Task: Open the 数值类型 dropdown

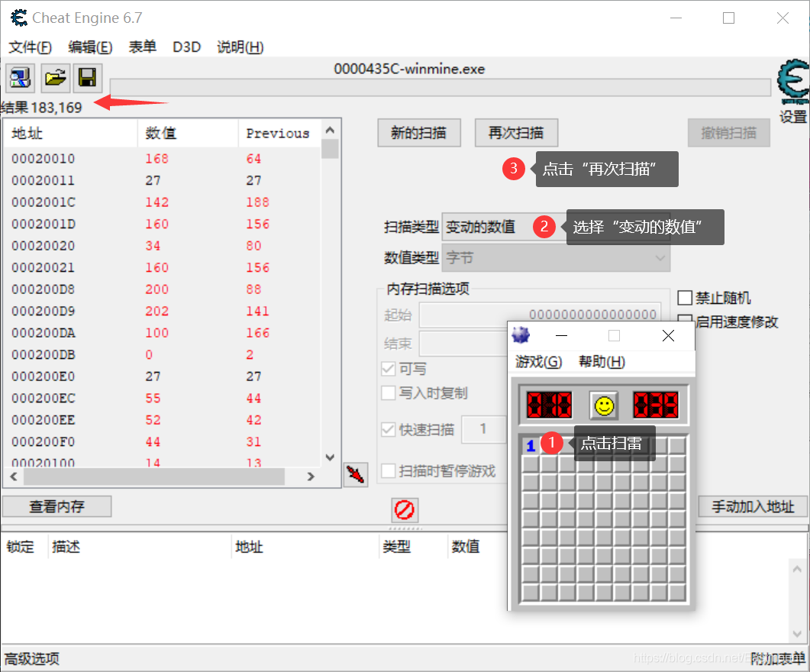Action: pyautogui.click(x=556, y=258)
